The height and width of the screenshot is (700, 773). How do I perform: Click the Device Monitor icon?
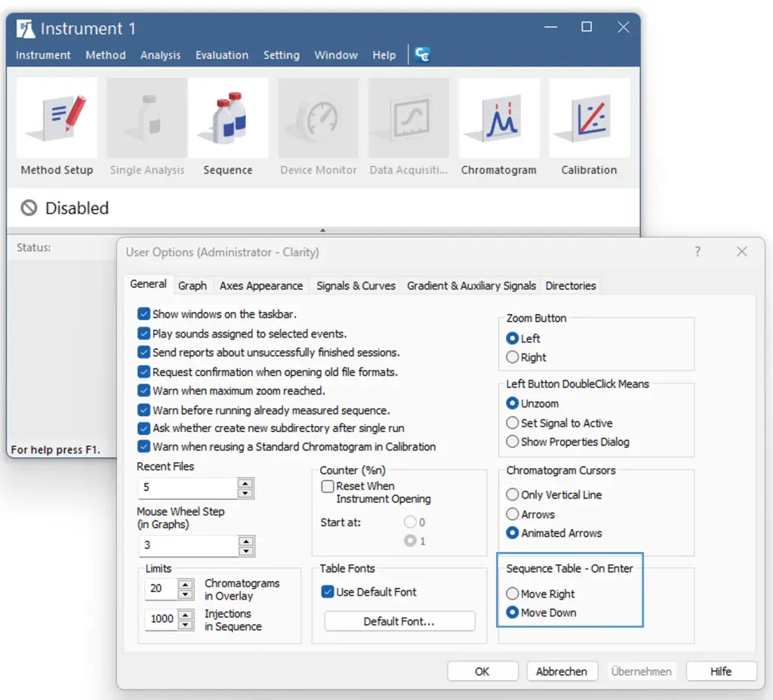coord(318,118)
